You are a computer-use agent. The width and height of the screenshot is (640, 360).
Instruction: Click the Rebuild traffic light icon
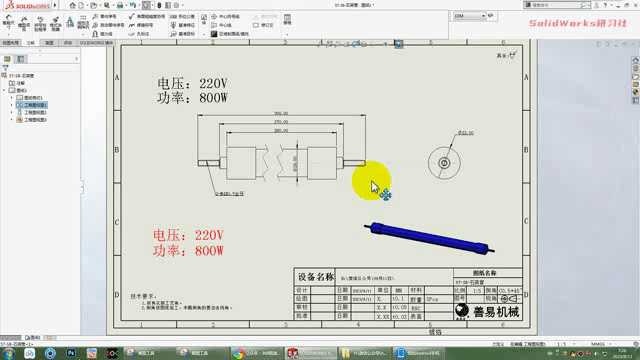[x=159, y=5]
